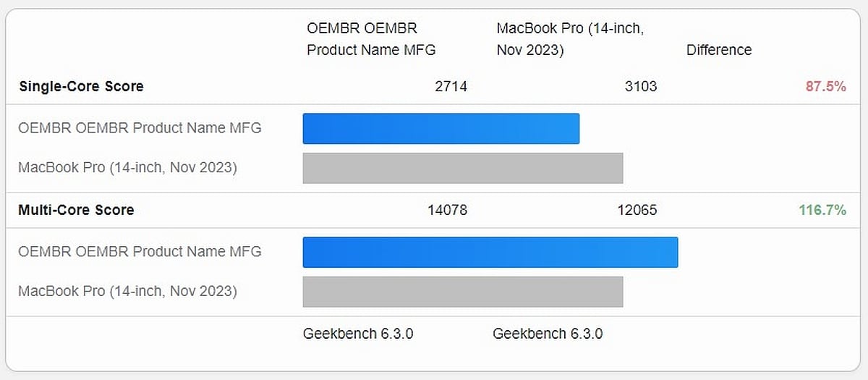Click the MacBook Pro column header at top
The image size is (868, 380).
pyautogui.click(x=570, y=39)
